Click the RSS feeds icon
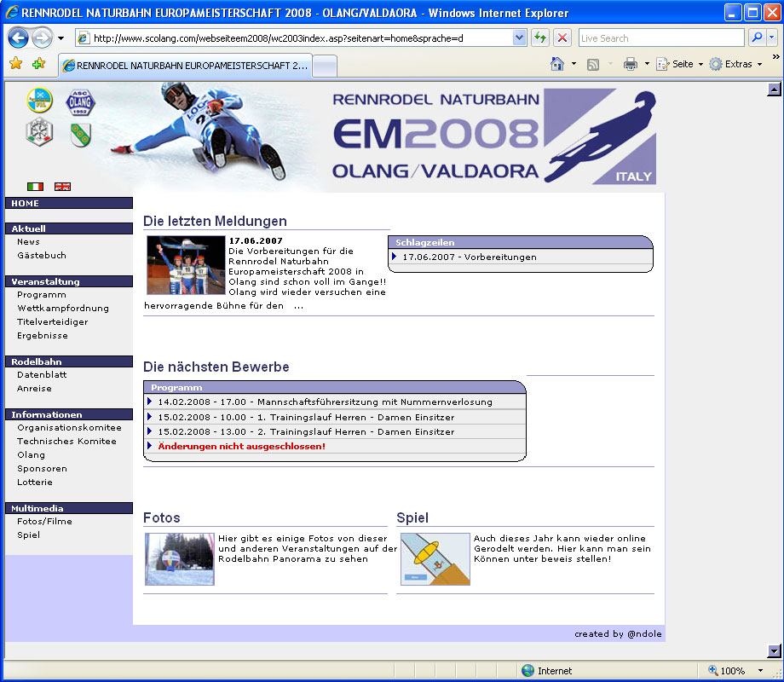784x682 pixels. (593, 64)
